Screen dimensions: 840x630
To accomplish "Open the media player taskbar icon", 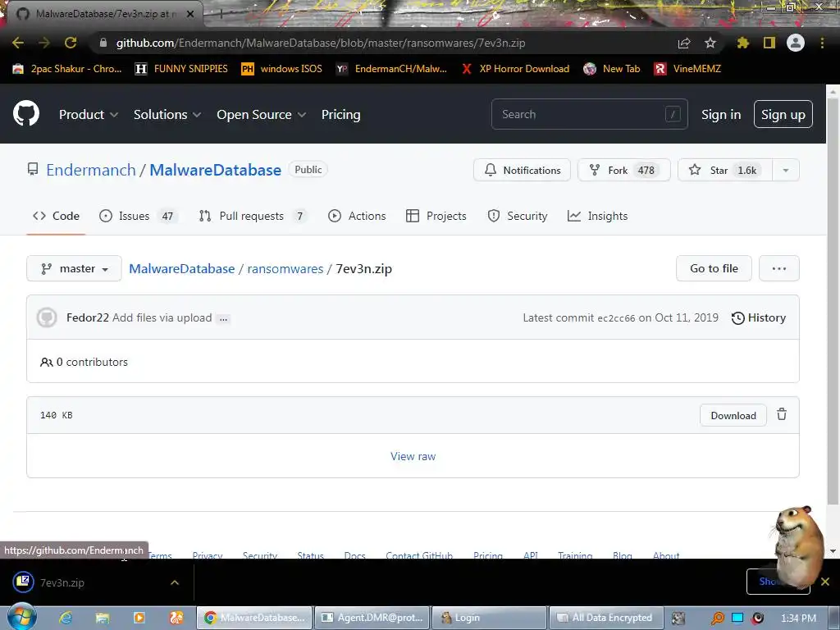I will (x=139, y=618).
